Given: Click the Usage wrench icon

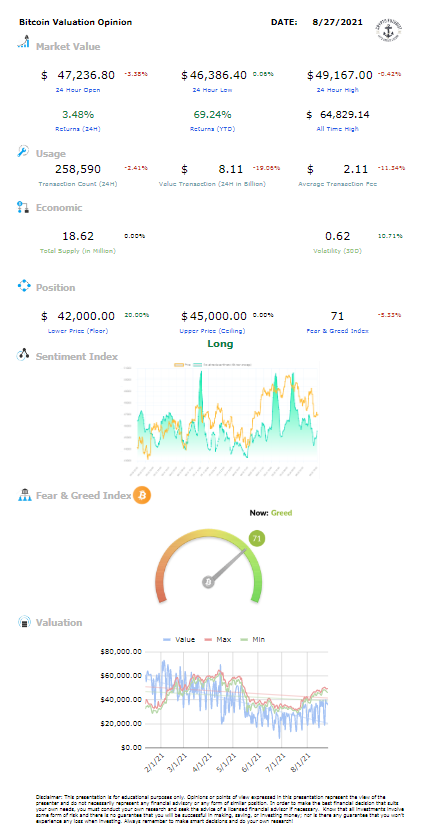Looking at the screenshot, I should [x=24, y=152].
